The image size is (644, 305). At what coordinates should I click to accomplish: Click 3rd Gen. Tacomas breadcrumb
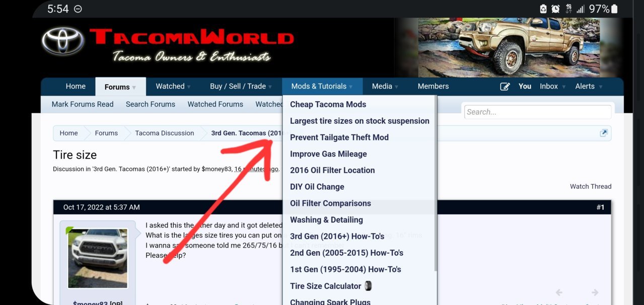click(x=247, y=133)
